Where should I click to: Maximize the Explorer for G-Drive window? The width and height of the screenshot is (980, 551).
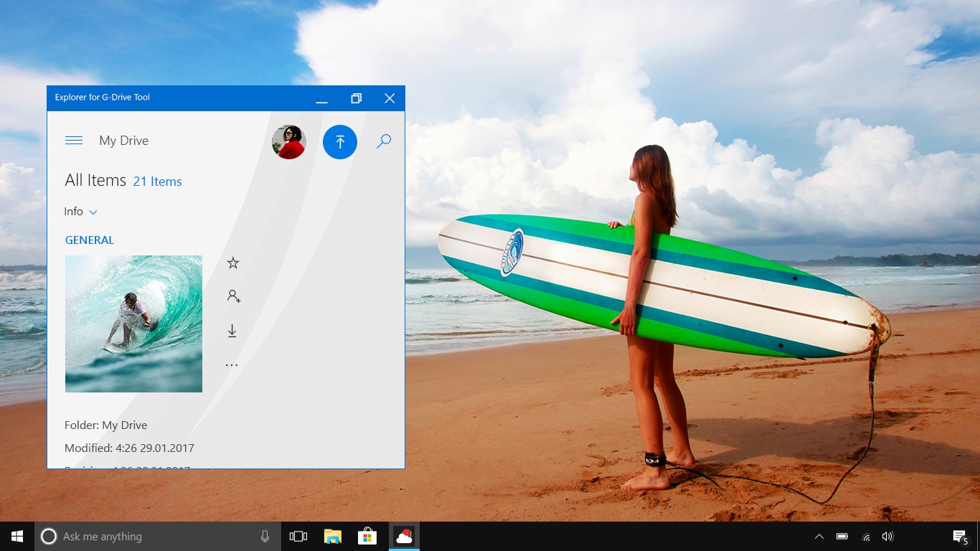tap(356, 98)
